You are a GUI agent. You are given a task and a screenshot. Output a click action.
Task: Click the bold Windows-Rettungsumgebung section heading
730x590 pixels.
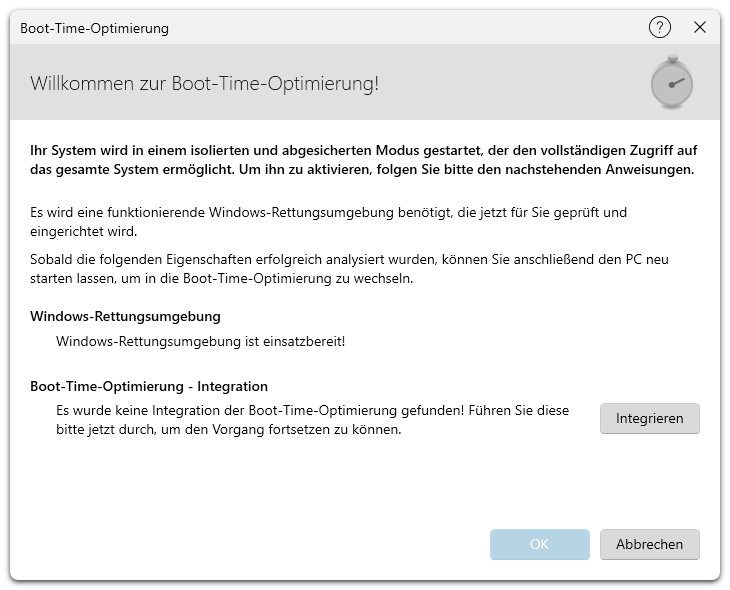(125, 316)
